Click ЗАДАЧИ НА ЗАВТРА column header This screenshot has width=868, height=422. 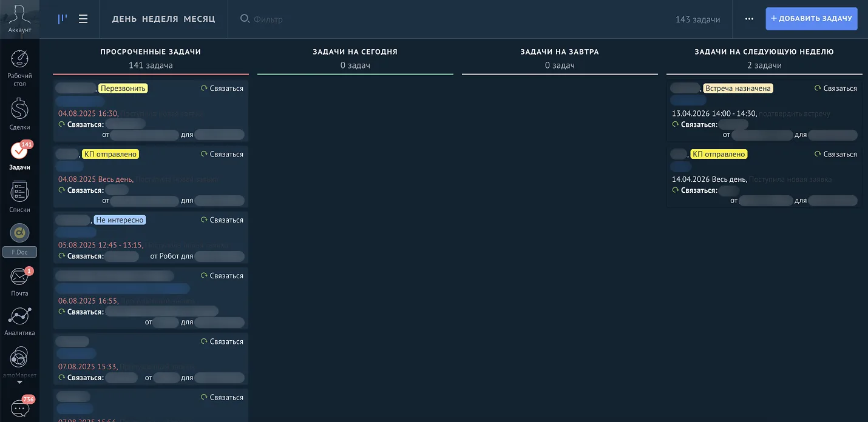[x=560, y=52]
